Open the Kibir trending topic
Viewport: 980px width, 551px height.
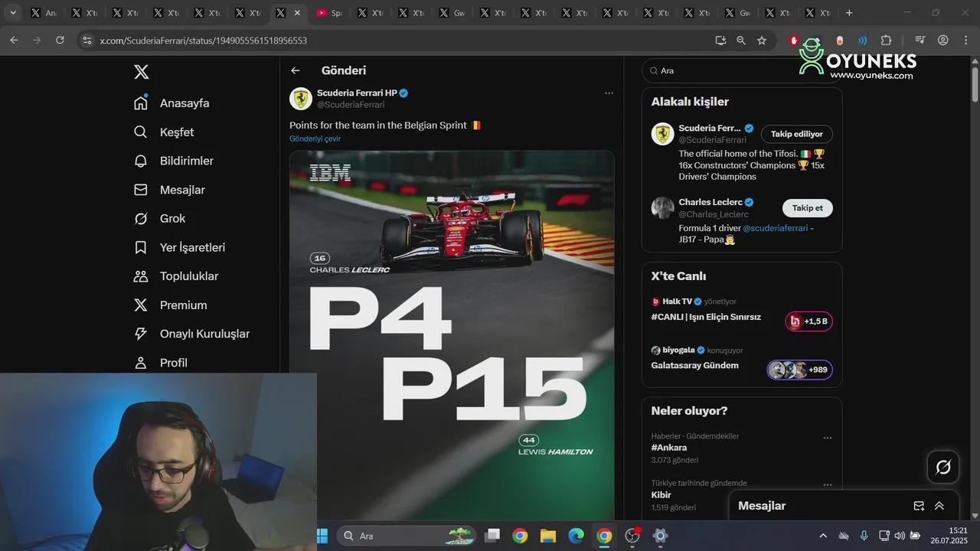click(661, 495)
